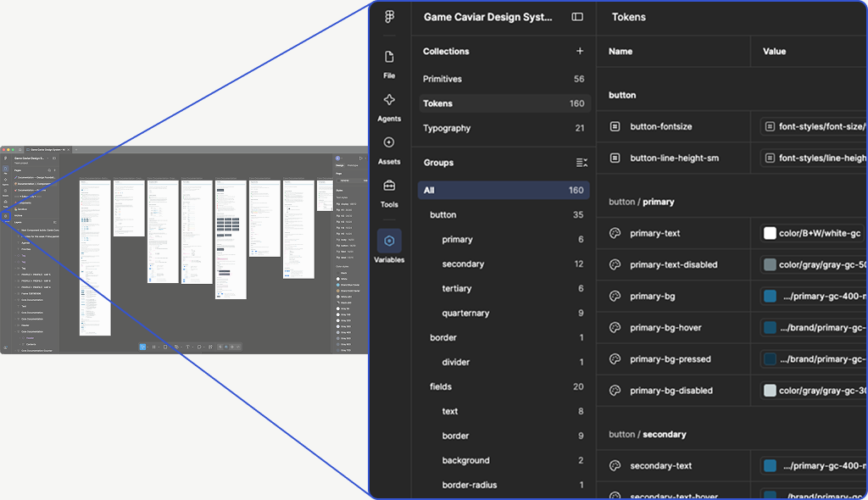Select the Typography collection
This screenshot has height=500, width=868.
coord(504,128)
